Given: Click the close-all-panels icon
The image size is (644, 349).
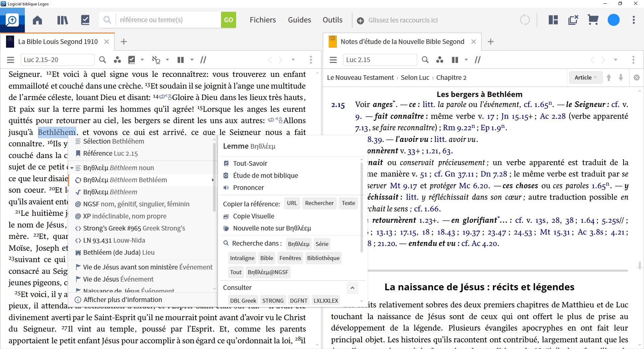Looking at the screenshot, I should click(x=573, y=20).
